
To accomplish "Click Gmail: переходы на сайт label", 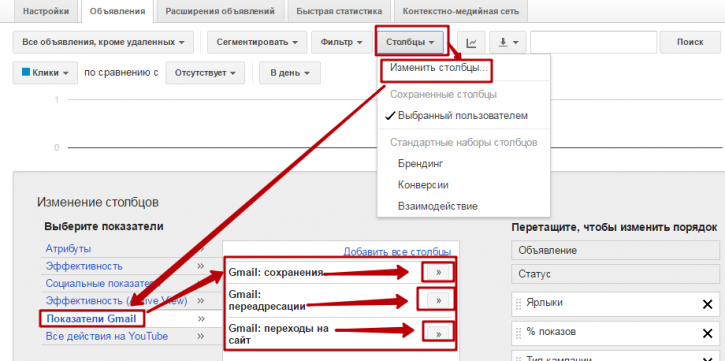I will click(x=278, y=335).
